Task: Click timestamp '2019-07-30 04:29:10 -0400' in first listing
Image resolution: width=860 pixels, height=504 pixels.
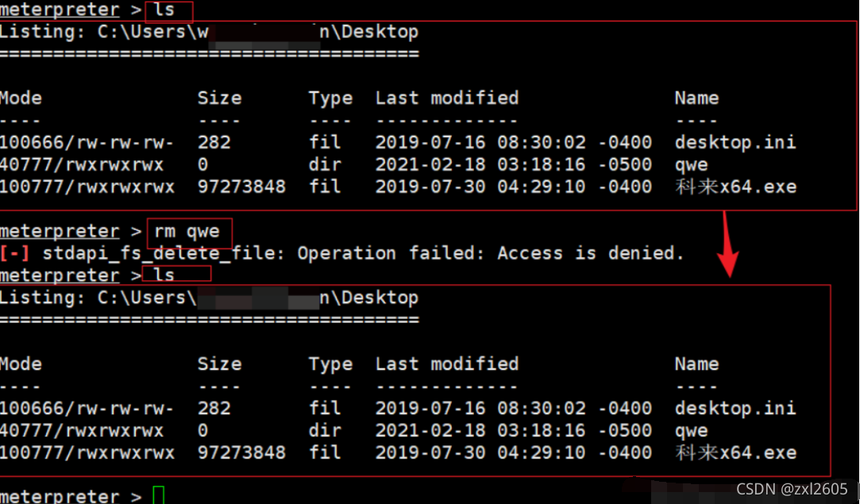Action: [x=513, y=187]
